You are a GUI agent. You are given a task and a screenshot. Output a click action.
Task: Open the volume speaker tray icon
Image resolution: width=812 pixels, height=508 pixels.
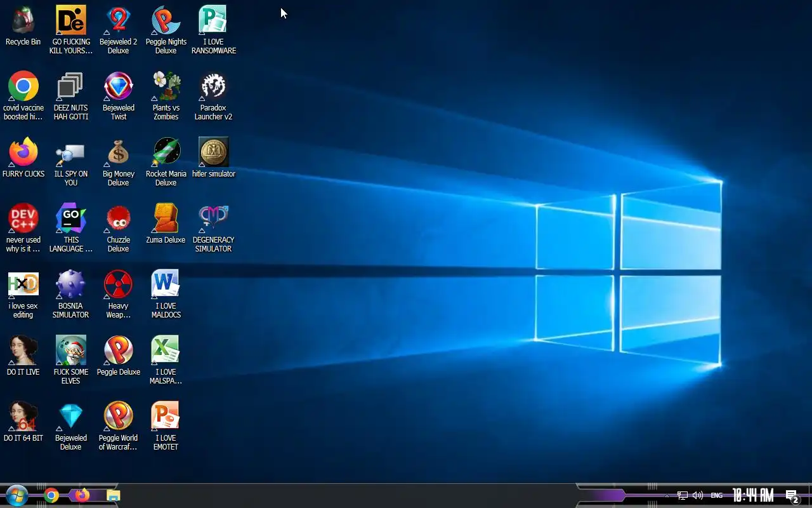point(698,495)
